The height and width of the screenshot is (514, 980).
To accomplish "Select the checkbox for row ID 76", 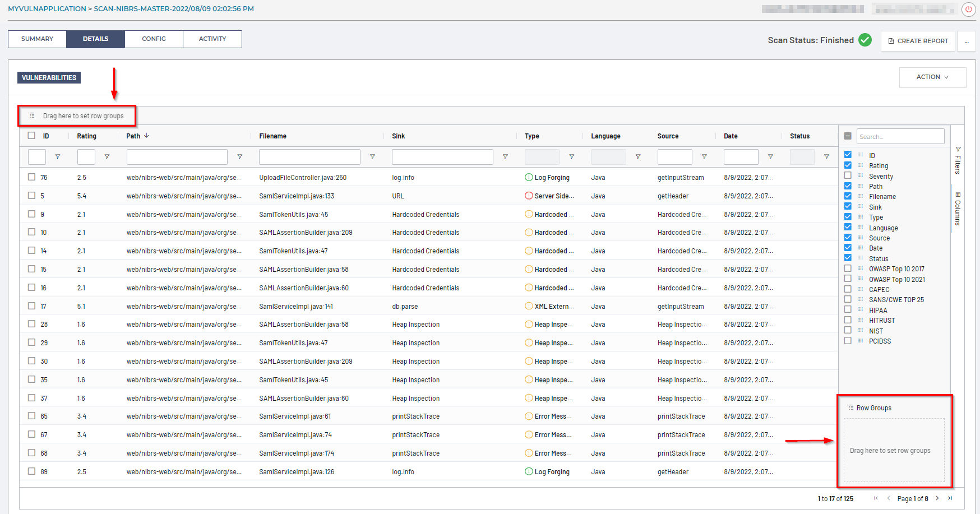I will (x=31, y=177).
